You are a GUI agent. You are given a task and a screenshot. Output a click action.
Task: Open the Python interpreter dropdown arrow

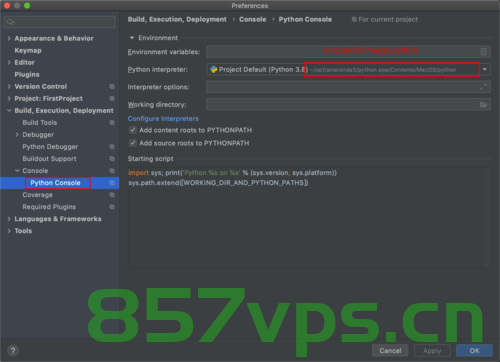[485, 69]
